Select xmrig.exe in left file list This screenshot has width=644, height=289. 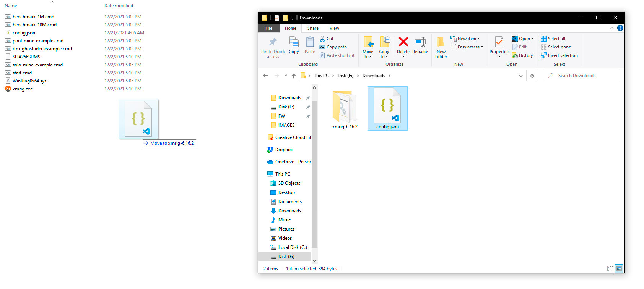(x=23, y=89)
